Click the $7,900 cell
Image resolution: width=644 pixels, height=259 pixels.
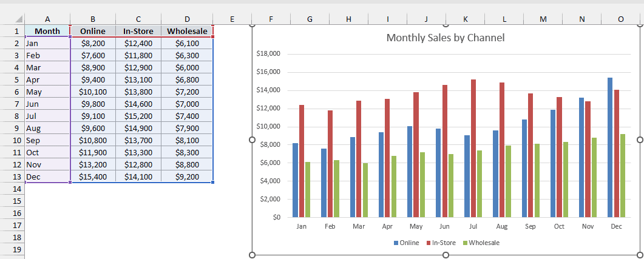pos(188,129)
